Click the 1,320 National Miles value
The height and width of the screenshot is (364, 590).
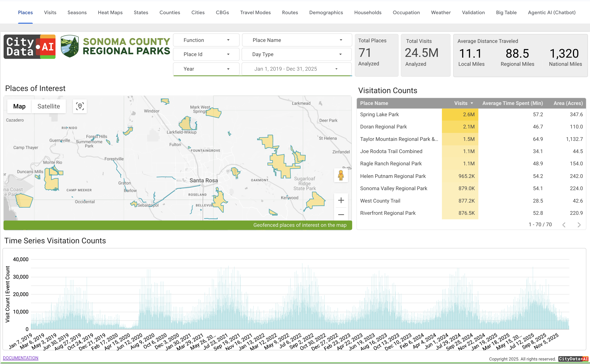pos(564,53)
